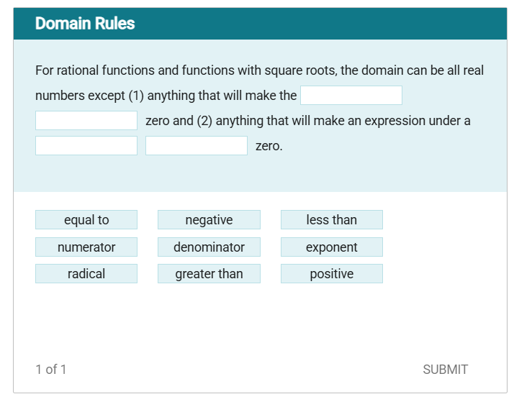Image resolution: width=532 pixels, height=412 pixels.
Task: Focus the blank directly before final 'zero.'
Action: 196,146
